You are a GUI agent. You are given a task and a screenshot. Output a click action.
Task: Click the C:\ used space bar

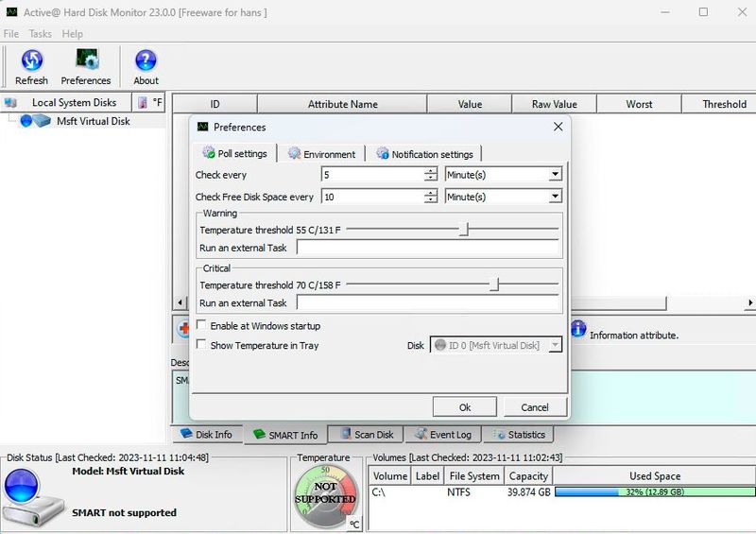point(655,491)
